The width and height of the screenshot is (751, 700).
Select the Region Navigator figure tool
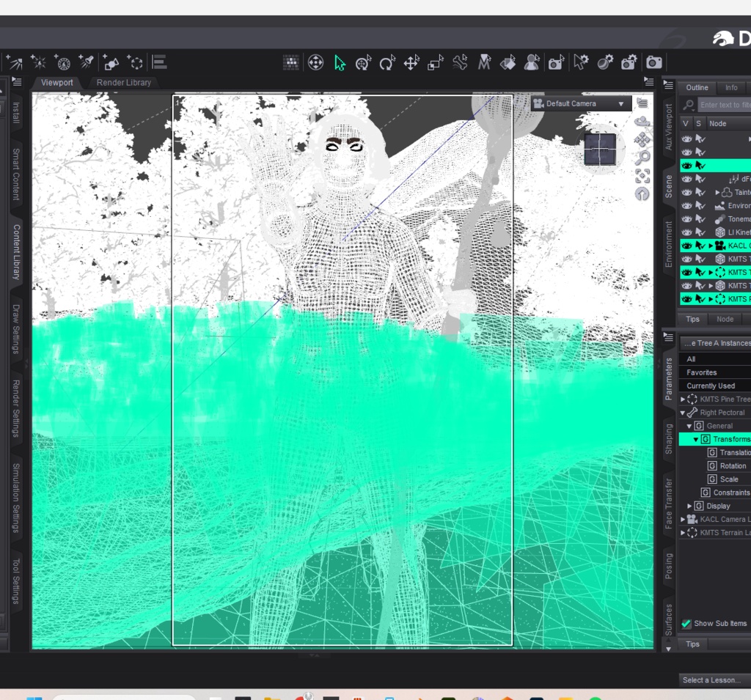pyautogui.click(x=532, y=63)
